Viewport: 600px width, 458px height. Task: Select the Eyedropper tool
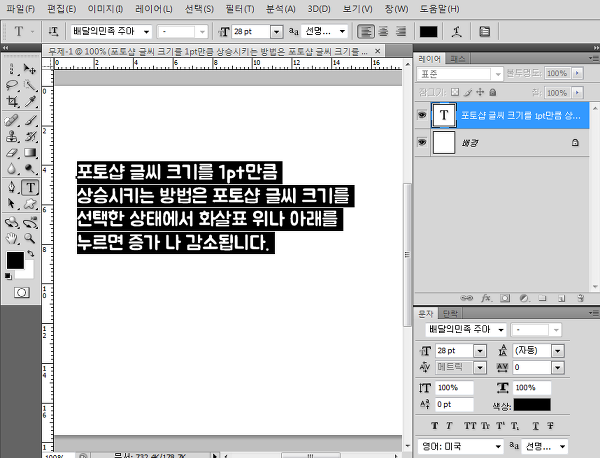point(29,101)
